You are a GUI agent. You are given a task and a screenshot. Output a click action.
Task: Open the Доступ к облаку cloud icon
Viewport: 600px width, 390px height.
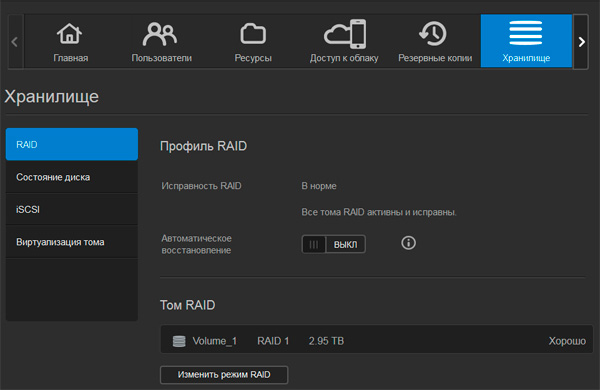pos(345,34)
